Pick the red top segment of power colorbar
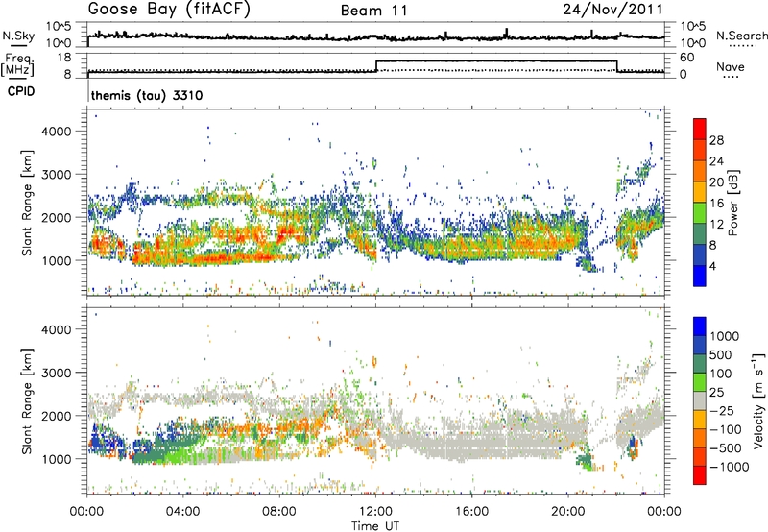Viewport: 768px width, 532px height. [x=700, y=129]
